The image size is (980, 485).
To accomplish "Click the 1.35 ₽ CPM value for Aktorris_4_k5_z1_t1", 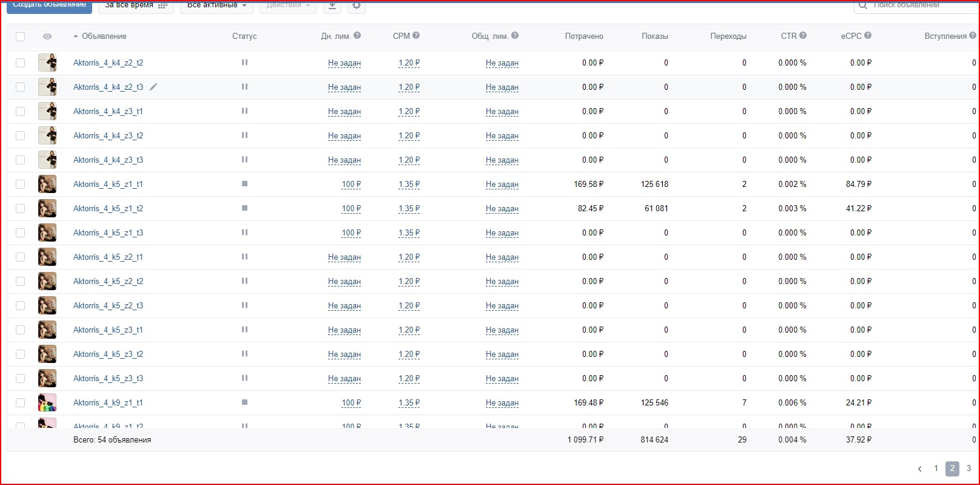I will click(x=409, y=184).
